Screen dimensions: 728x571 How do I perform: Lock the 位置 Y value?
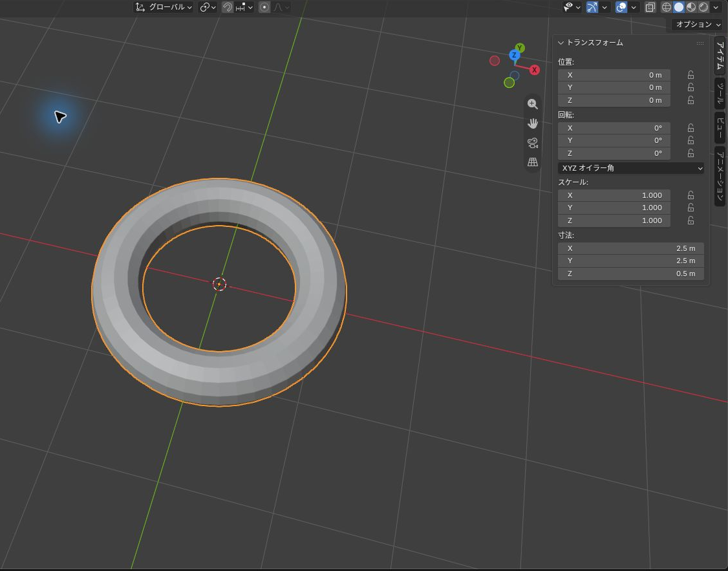[691, 88]
